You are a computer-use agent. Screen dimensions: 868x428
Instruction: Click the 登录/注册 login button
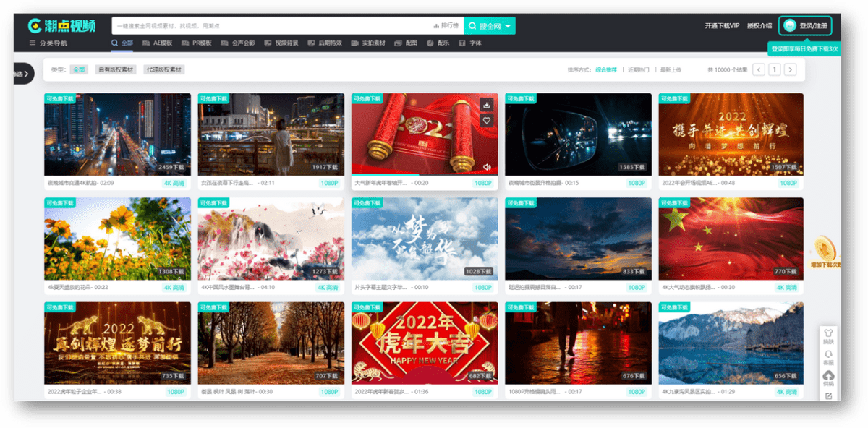tap(805, 26)
